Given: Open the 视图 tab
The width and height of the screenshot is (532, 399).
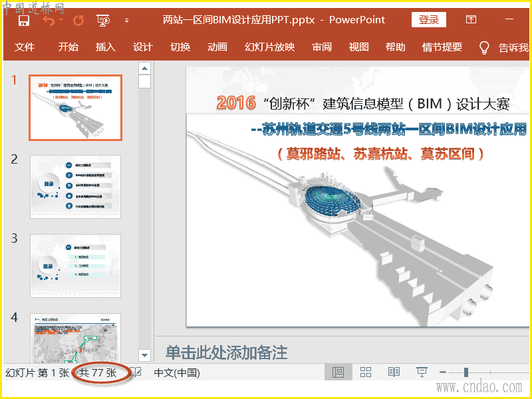Looking at the screenshot, I should point(358,47).
